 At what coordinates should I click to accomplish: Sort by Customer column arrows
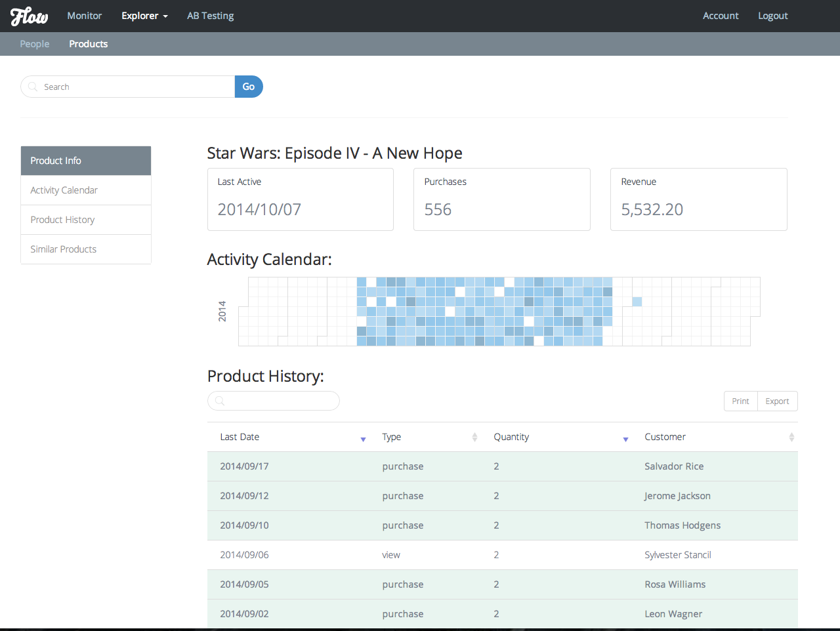(791, 437)
